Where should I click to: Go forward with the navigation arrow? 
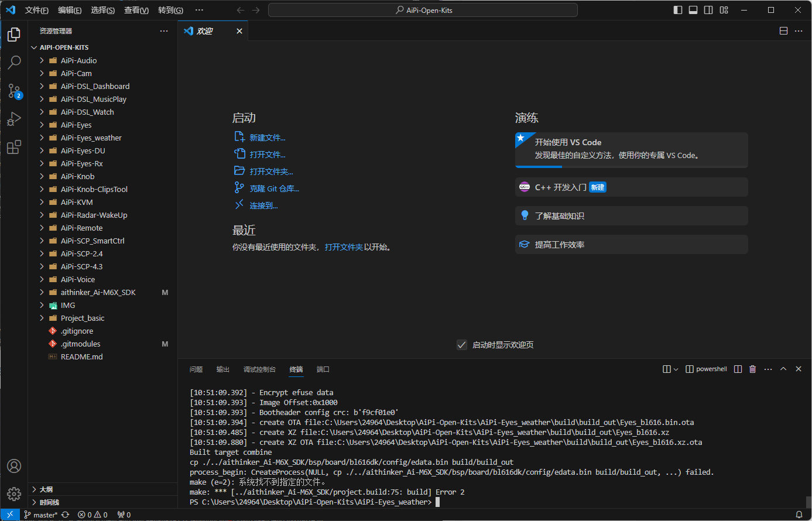click(255, 10)
